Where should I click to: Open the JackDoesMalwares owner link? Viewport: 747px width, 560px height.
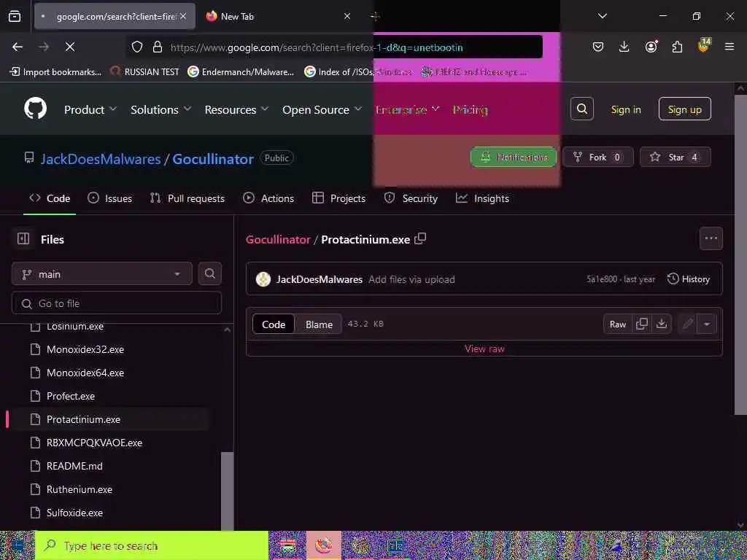[x=101, y=158]
